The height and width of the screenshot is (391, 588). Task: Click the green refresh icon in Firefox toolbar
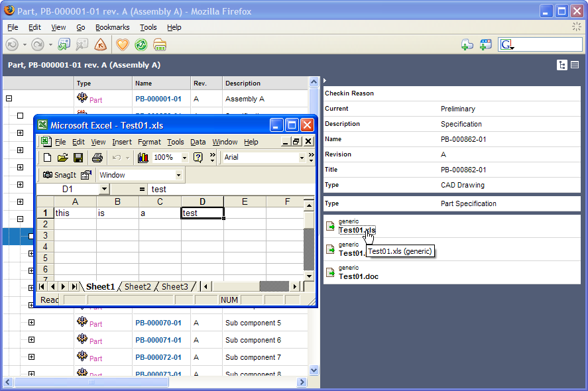pos(141,44)
